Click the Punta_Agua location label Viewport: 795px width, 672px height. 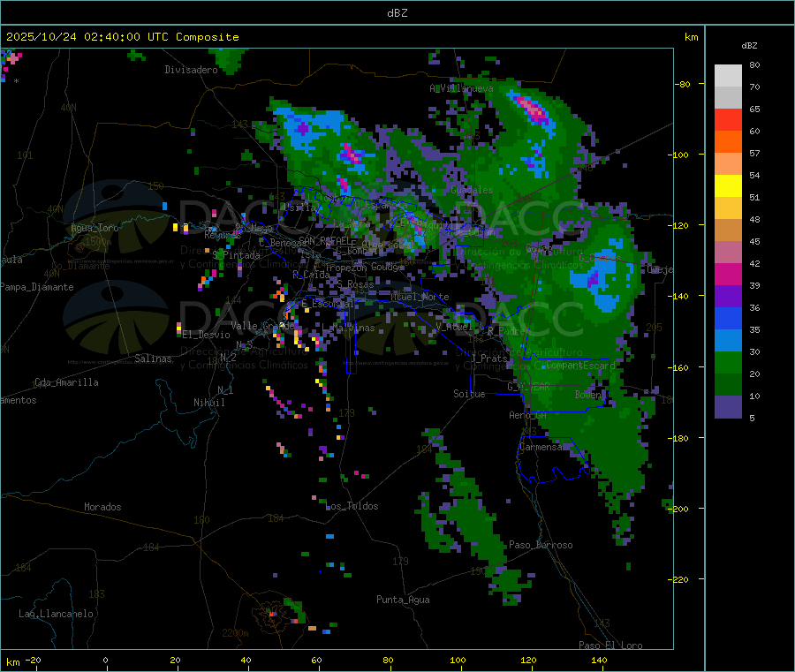(403, 600)
